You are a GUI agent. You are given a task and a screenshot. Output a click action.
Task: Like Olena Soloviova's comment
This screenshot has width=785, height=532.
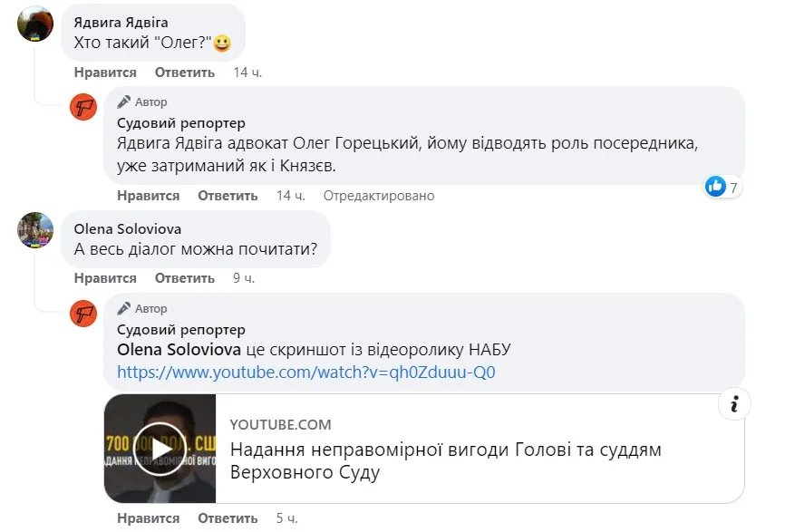(105, 278)
